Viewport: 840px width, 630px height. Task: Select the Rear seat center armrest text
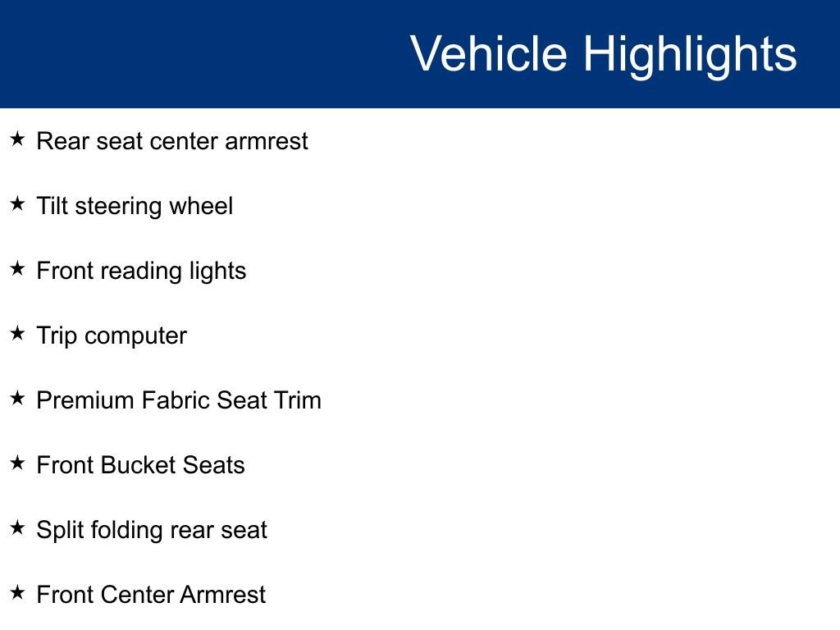(172, 141)
